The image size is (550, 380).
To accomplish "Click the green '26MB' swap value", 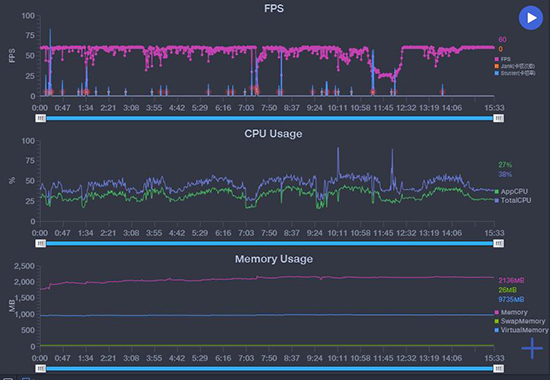I will tap(508, 290).
